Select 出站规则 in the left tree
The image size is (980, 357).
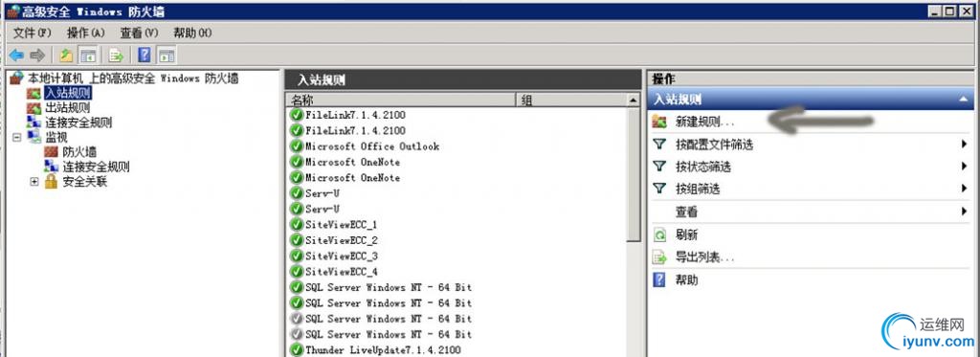(68, 107)
